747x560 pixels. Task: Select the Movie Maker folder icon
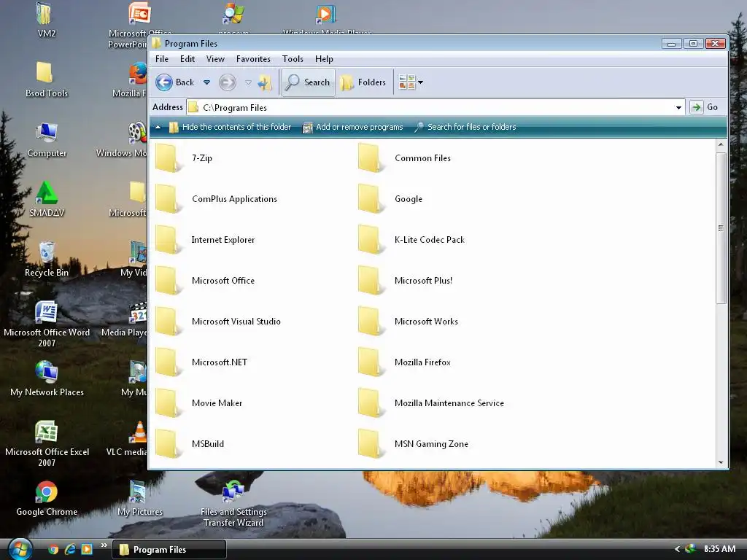pyautogui.click(x=168, y=403)
